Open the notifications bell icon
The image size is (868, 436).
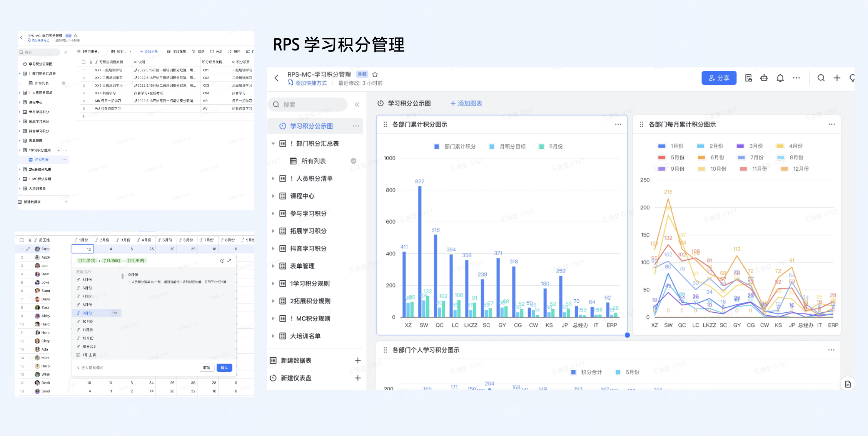click(x=780, y=78)
